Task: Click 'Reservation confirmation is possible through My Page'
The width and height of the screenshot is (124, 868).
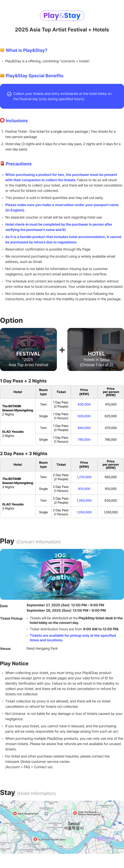Action: (x=48, y=249)
